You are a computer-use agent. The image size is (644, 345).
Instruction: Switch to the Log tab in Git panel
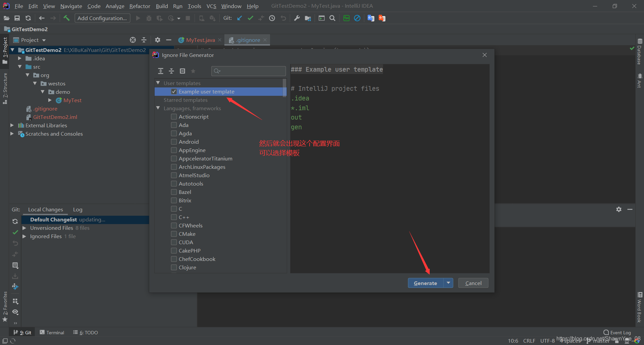77,209
